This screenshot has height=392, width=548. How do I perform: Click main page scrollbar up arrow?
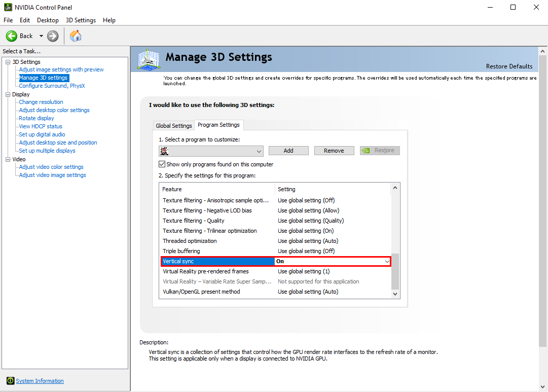click(542, 51)
